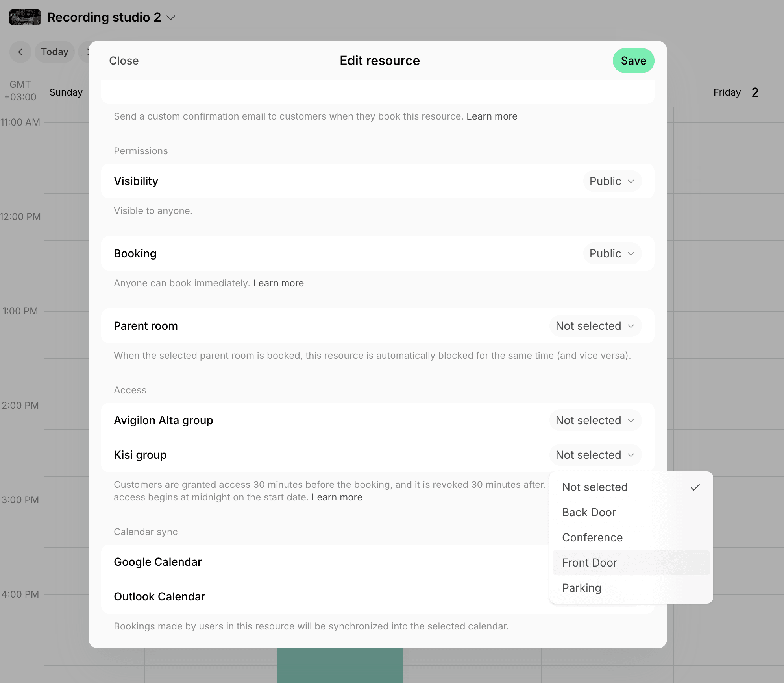
Task: Click the Outlook Calendar row
Action: tap(377, 596)
